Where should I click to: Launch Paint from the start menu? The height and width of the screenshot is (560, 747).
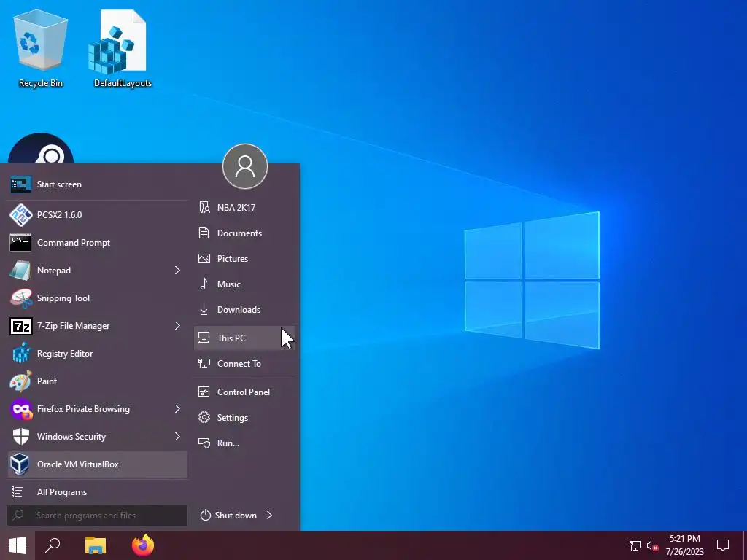[x=97, y=381]
